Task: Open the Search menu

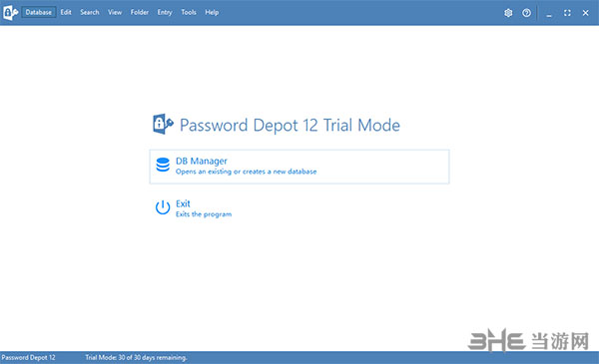Action: (90, 12)
